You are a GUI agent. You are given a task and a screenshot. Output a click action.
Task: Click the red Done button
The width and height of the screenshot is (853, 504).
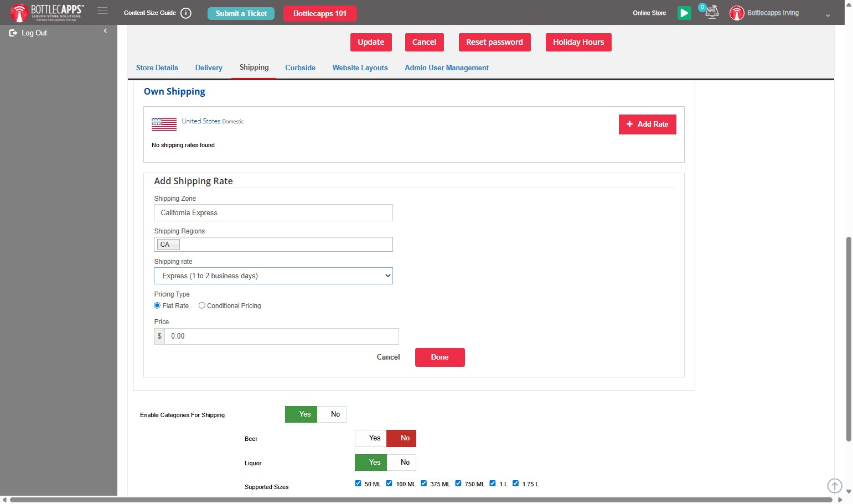point(440,357)
